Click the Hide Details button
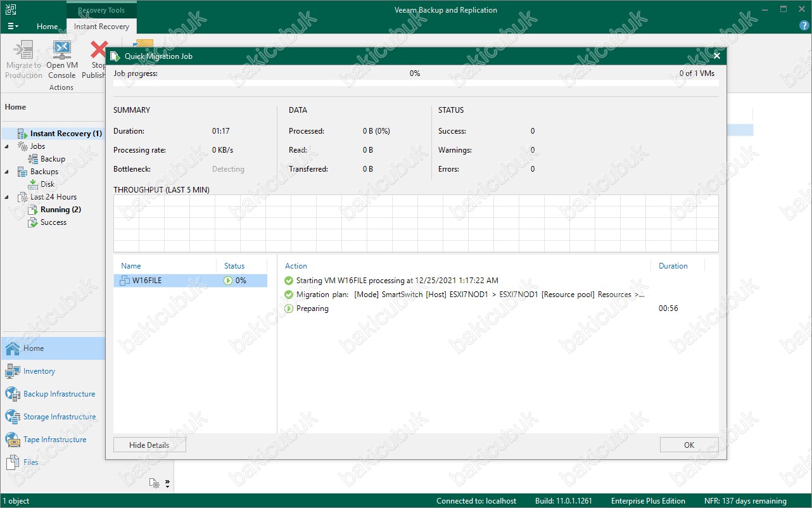Image resolution: width=812 pixels, height=508 pixels. click(x=149, y=445)
